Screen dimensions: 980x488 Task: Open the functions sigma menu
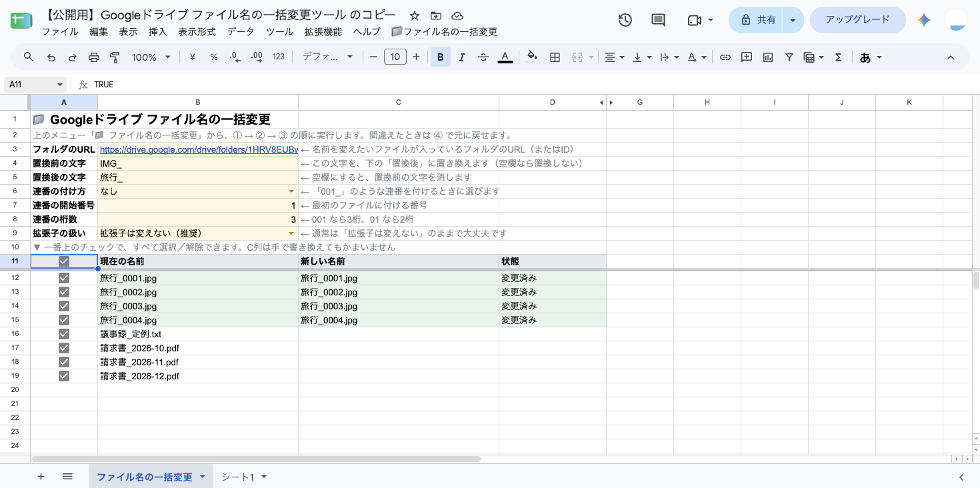point(839,57)
